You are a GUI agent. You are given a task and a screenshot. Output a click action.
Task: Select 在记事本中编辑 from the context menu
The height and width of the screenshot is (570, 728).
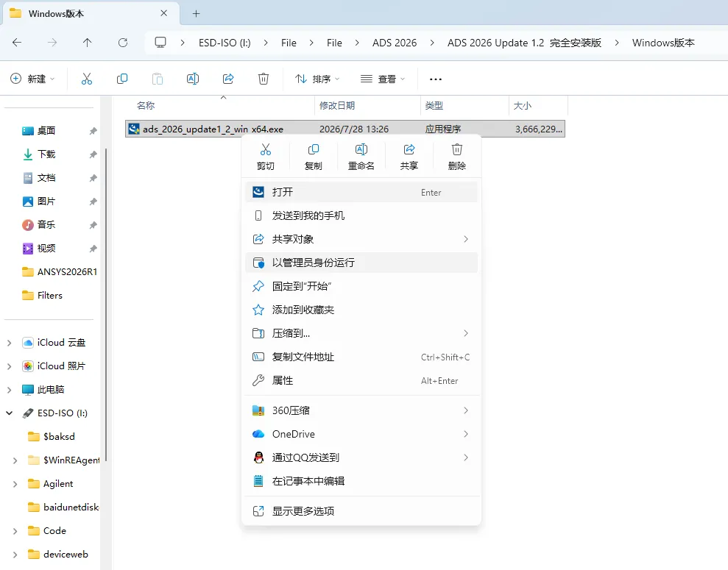(x=361, y=481)
